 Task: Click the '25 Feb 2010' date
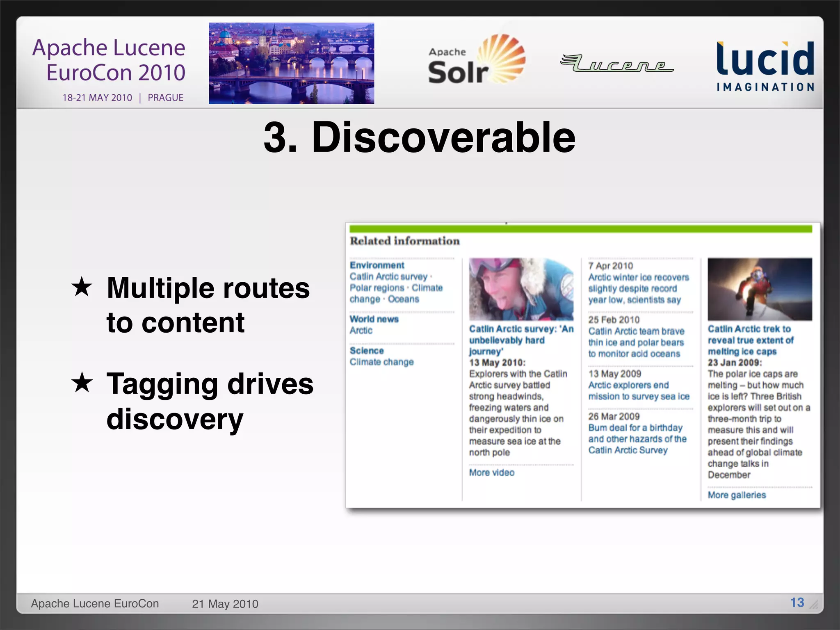pyautogui.click(x=614, y=320)
